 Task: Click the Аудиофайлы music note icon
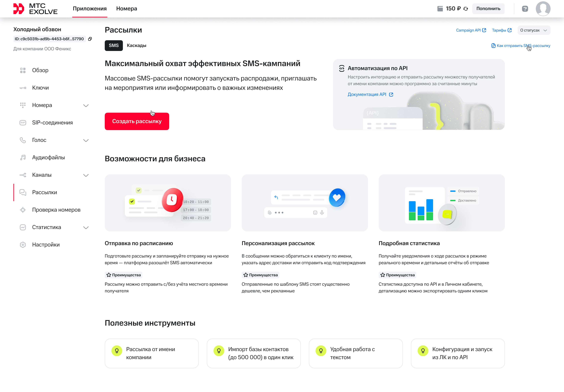(x=23, y=157)
